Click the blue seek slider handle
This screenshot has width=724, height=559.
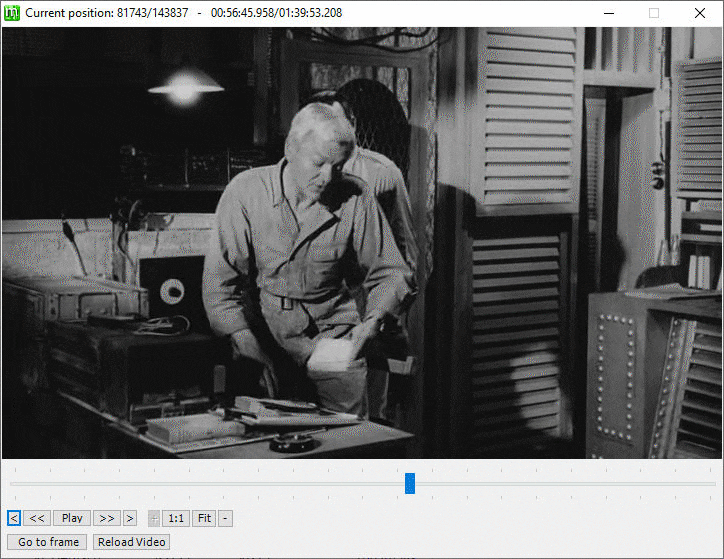point(410,483)
